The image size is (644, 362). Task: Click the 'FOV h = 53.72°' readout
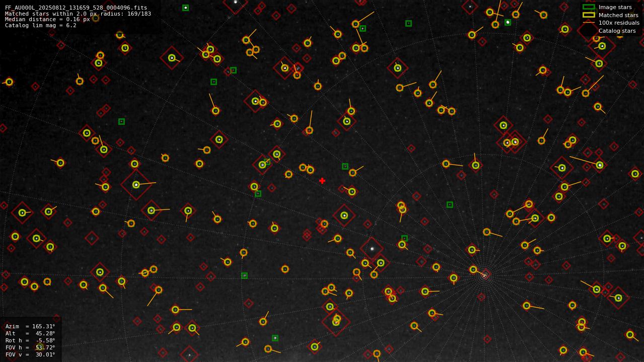30,347
